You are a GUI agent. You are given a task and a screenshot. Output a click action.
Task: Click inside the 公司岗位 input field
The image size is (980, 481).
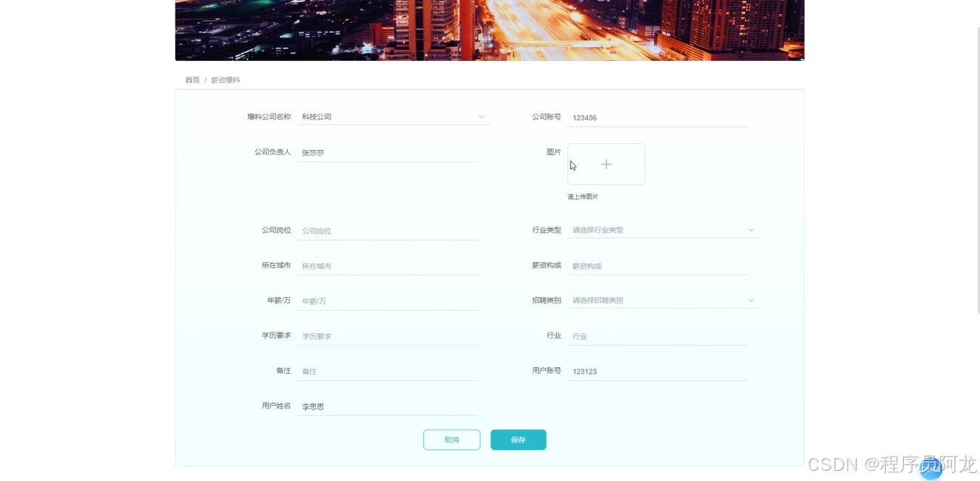388,230
